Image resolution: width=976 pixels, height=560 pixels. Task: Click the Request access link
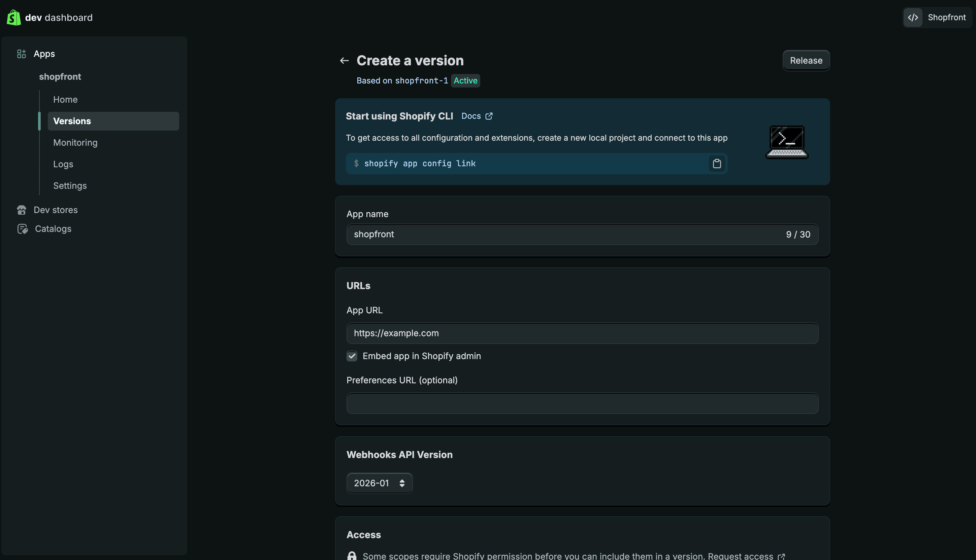pos(741,556)
